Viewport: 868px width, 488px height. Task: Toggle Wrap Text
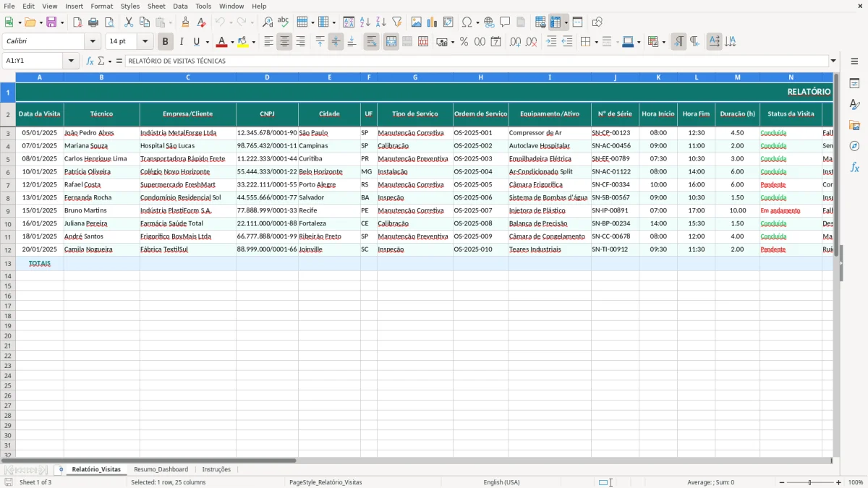pos(371,42)
